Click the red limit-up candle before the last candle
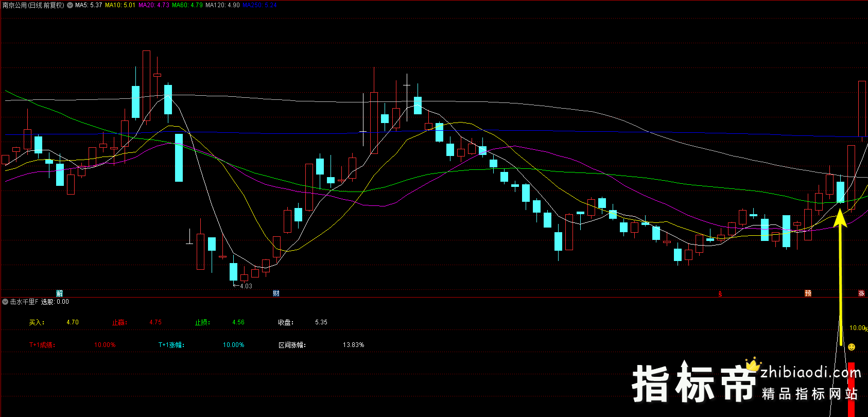The width and height of the screenshot is (868, 417). [x=851, y=178]
